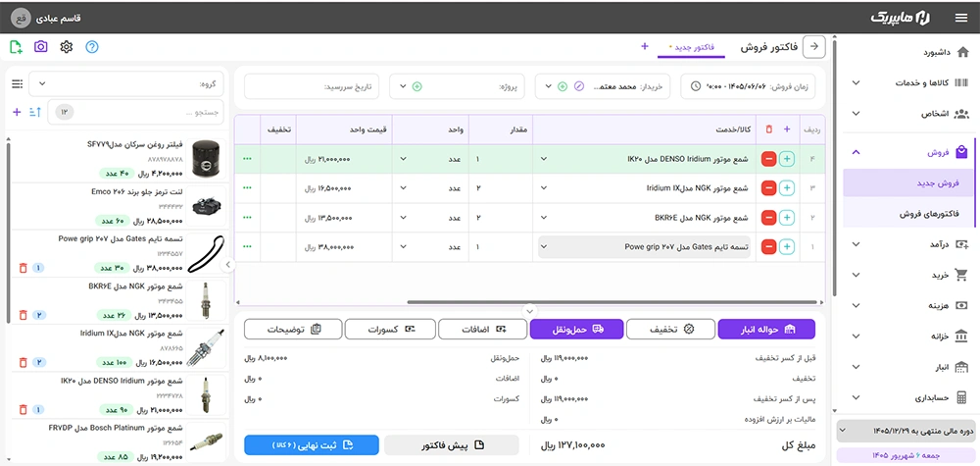
Task: Click plus icon in table header
Action: click(x=787, y=129)
